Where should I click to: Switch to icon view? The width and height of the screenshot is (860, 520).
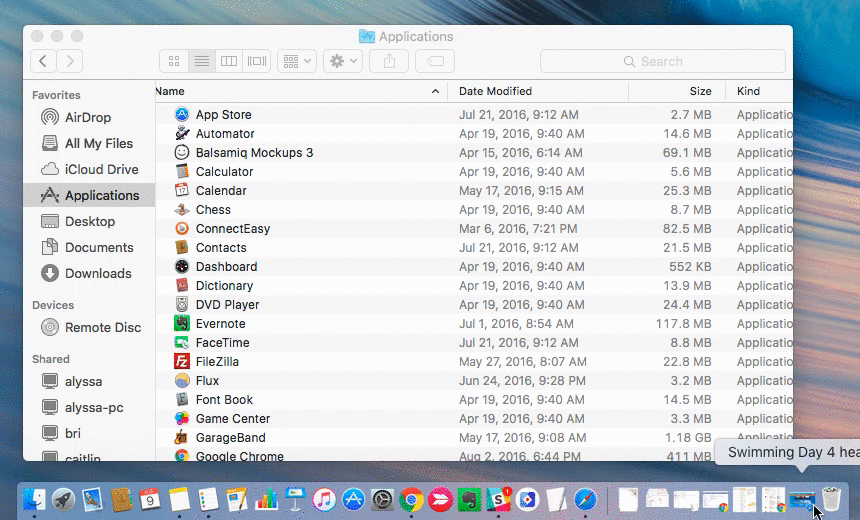pos(174,61)
